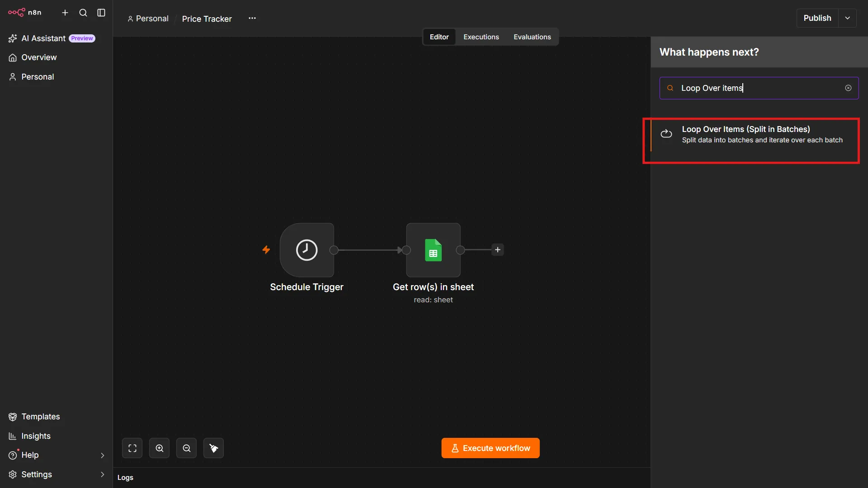The width and height of the screenshot is (868, 488).
Task: Fit workflow to view
Action: pyautogui.click(x=132, y=448)
